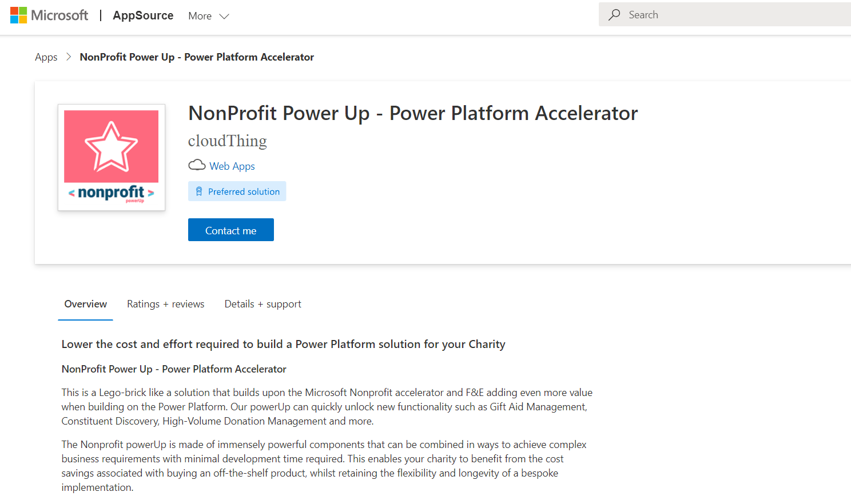This screenshot has width=851, height=504.
Task: Click the Microsoft wordmark text
Action: [59, 15]
